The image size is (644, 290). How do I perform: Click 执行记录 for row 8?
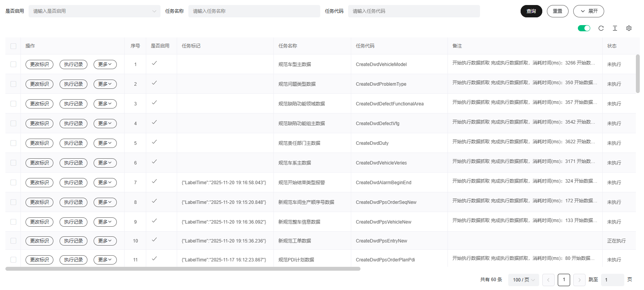(73, 202)
